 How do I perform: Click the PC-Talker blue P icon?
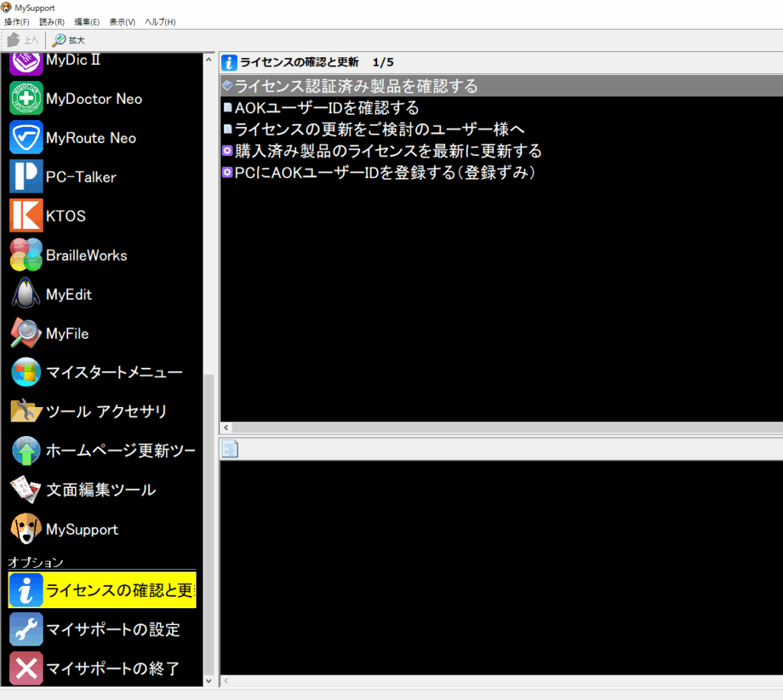(26, 177)
